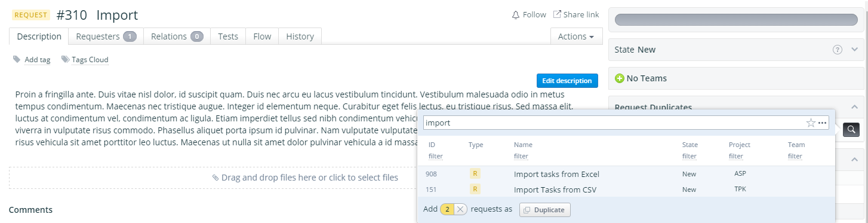The image size is (868, 223).
Task: Click the Relations count badge 0
Action: click(197, 36)
